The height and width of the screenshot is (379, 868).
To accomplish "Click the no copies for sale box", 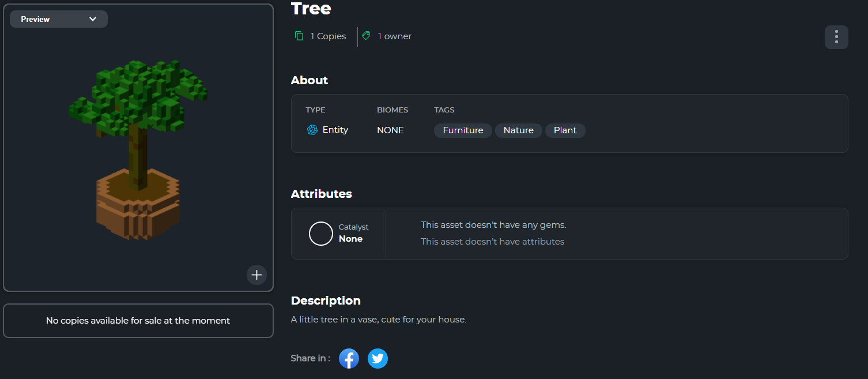I will point(138,321).
